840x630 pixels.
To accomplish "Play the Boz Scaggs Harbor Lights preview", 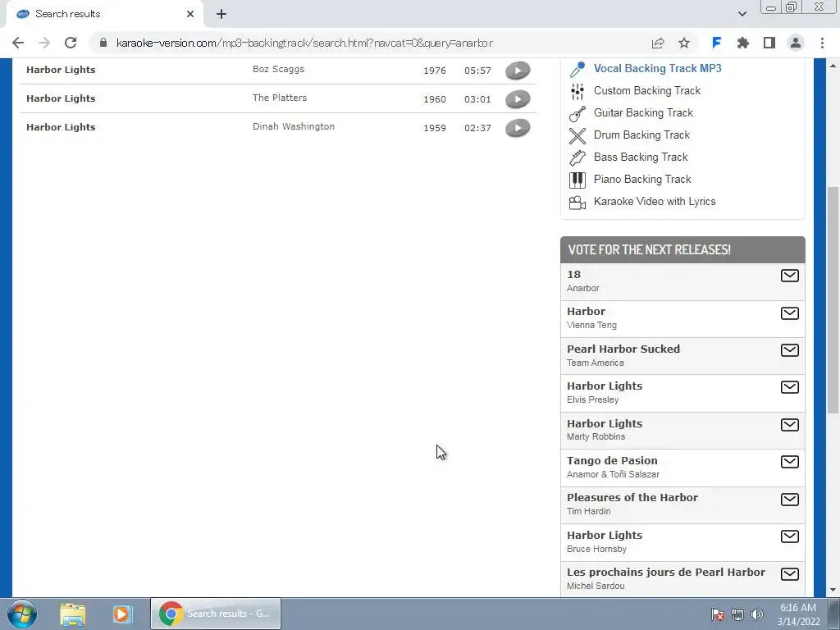I will (x=518, y=71).
